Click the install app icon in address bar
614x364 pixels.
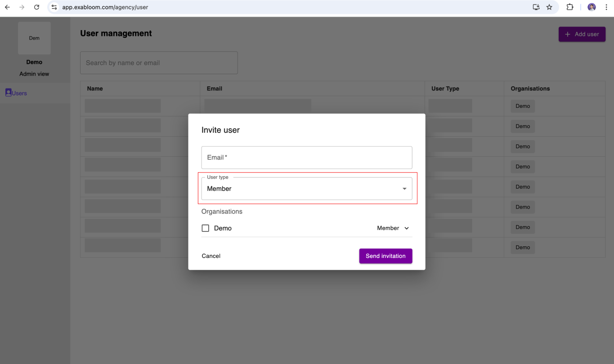tap(536, 7)
